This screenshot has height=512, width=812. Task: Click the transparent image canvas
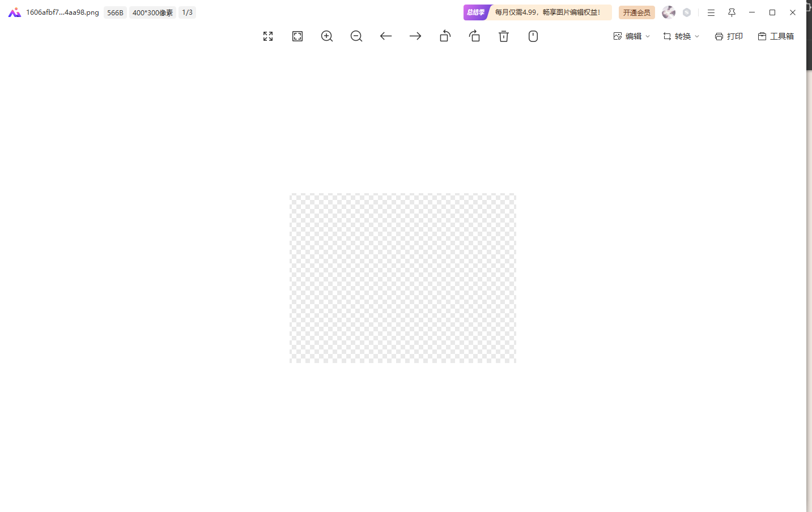point(403,278)
